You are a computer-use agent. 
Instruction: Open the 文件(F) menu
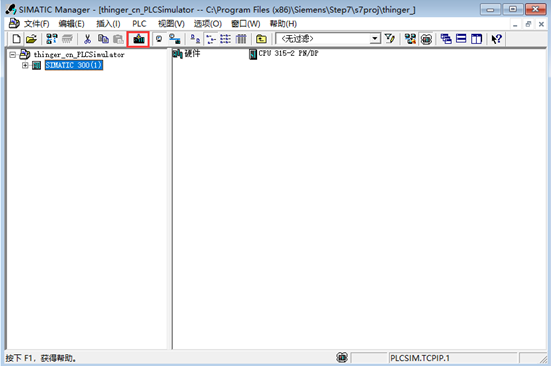pyautogui.click(x=37, y=24)
